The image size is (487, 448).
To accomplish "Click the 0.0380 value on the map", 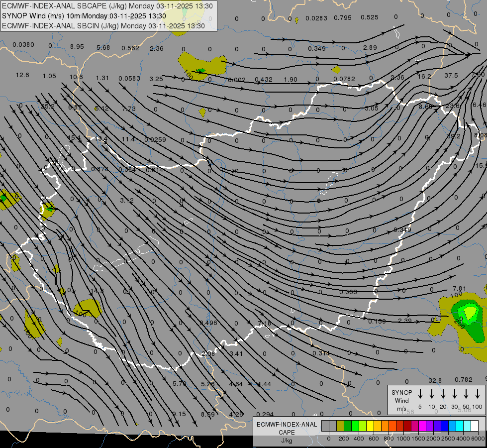I will [x=23, y=45].
